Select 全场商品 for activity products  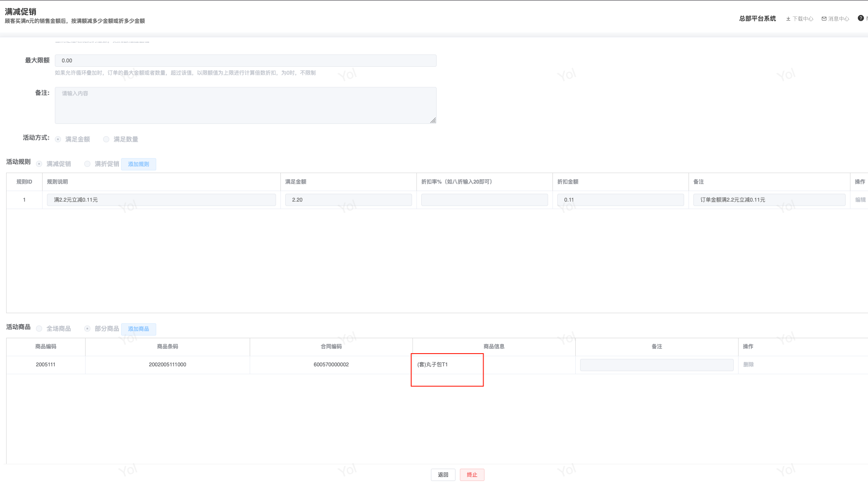39,329
